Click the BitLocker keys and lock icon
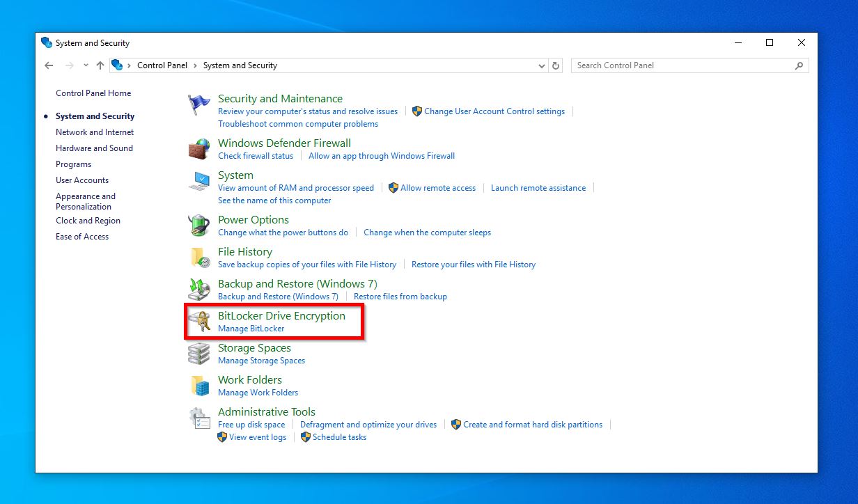858x504 pixels. (x=200, y=322)
